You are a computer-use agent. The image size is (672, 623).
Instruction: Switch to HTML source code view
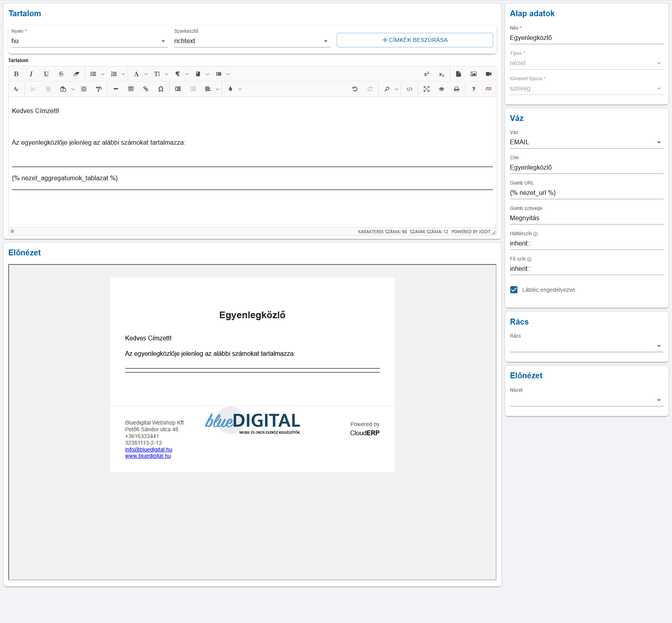click(410, 89)
